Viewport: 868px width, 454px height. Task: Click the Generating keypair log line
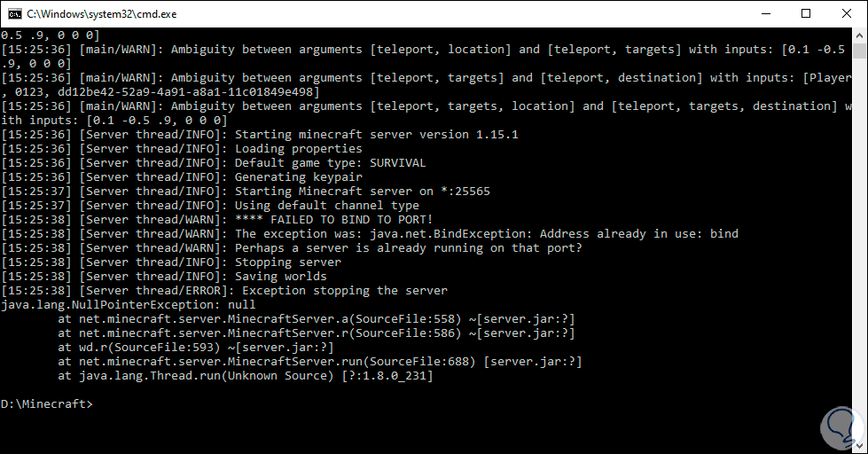point(298,177)
